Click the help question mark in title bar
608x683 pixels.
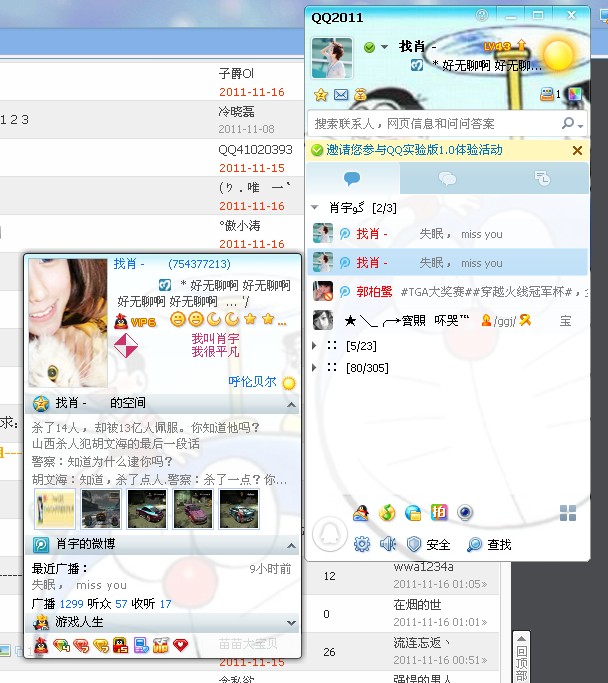482,16
